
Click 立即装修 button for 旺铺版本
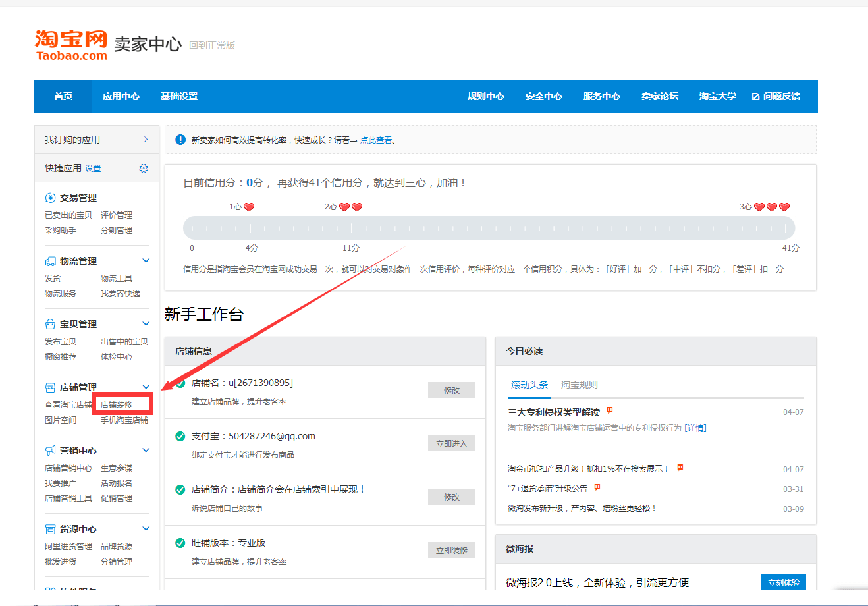click(452, 550)
